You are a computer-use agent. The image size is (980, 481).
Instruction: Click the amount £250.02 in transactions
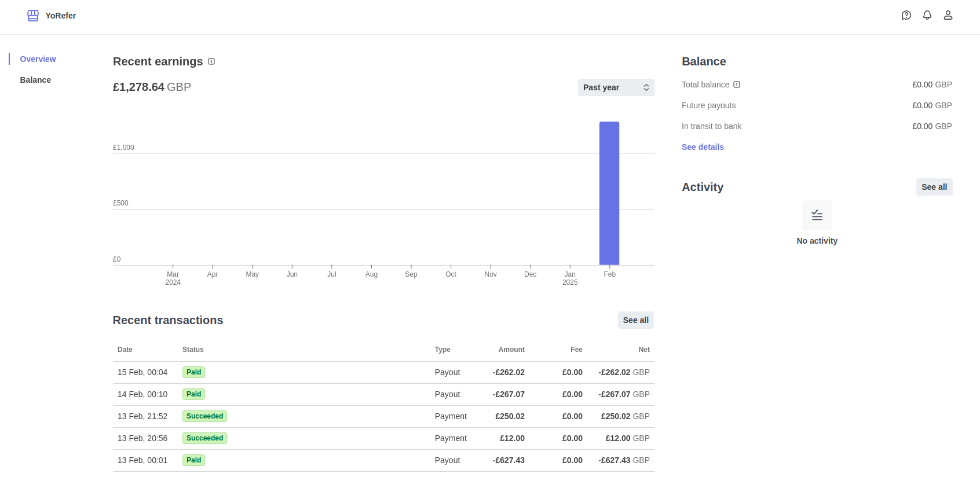[510, 416]
